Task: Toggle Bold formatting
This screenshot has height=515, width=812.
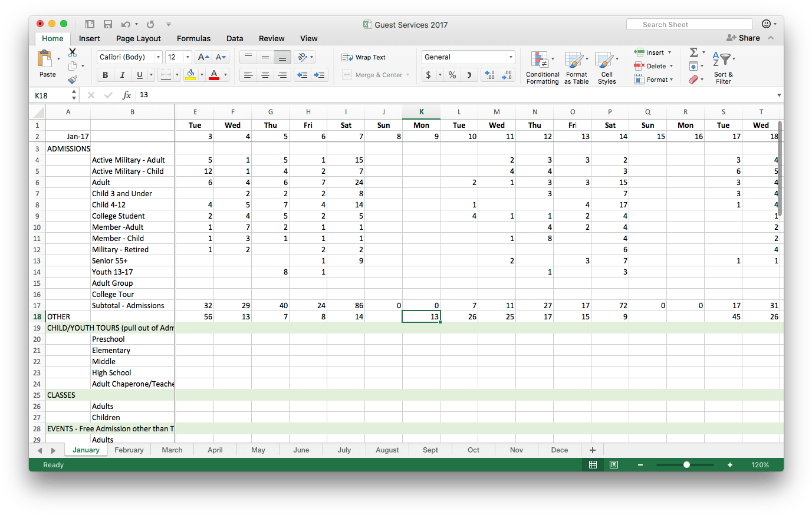Action: (x=105, y=75)
